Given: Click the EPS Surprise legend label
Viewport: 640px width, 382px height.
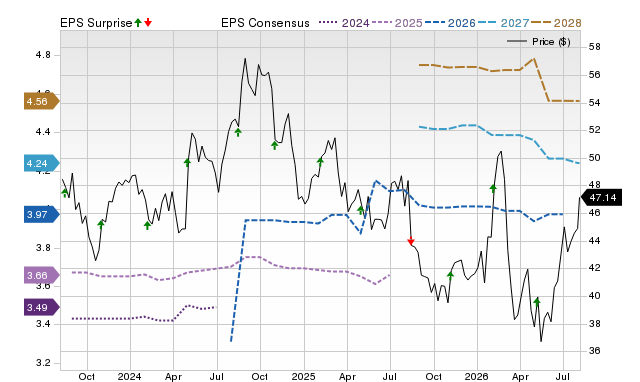Looking at the screenshot, I should (96, 23).
